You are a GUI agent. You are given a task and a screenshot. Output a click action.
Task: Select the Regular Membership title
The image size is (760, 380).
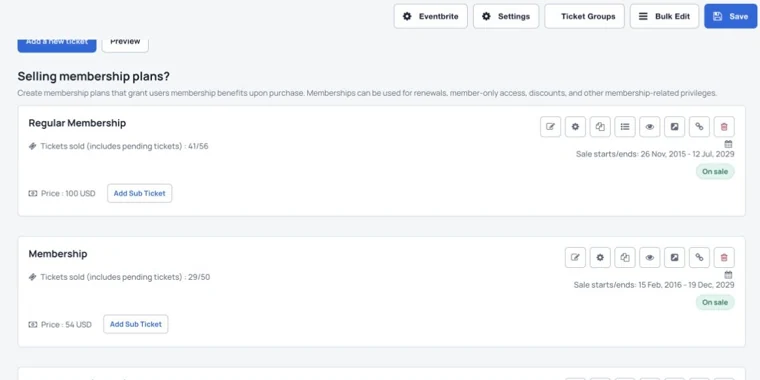[77, 123]
